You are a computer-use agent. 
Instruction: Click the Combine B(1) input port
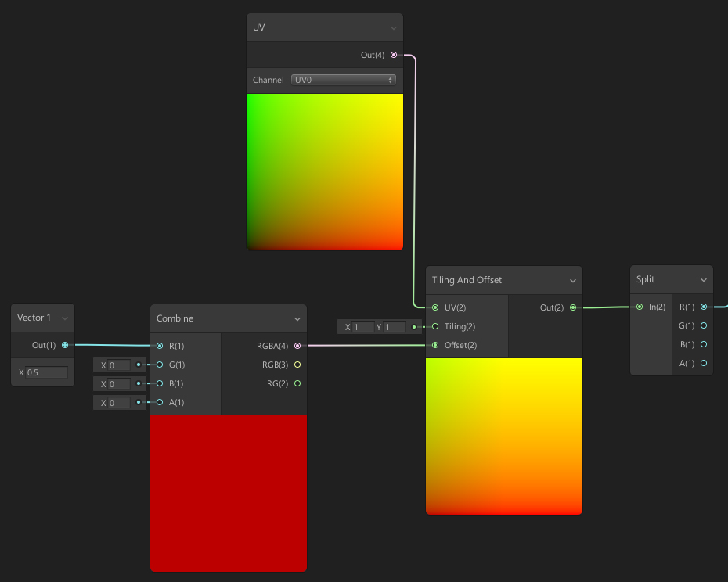tap(160, 383)
